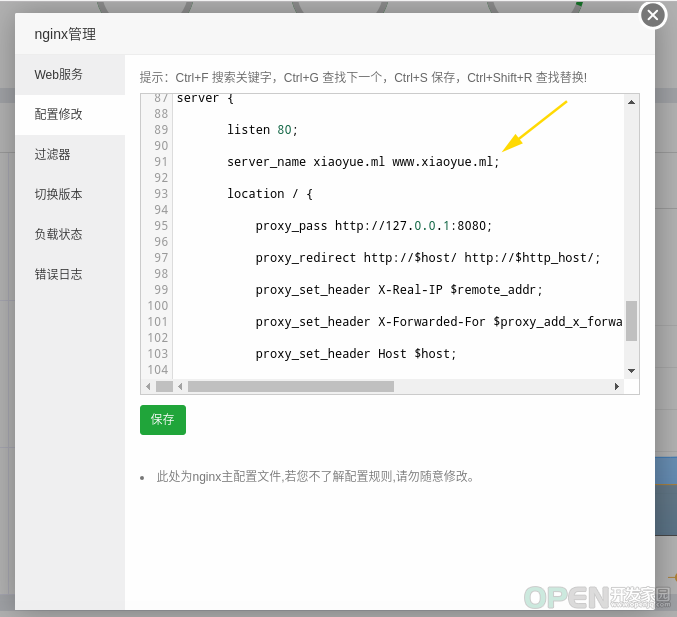Click the X-Real-IP $remote_addr line
This screenshot has height=617, width=677.
[x=399, y=289]
